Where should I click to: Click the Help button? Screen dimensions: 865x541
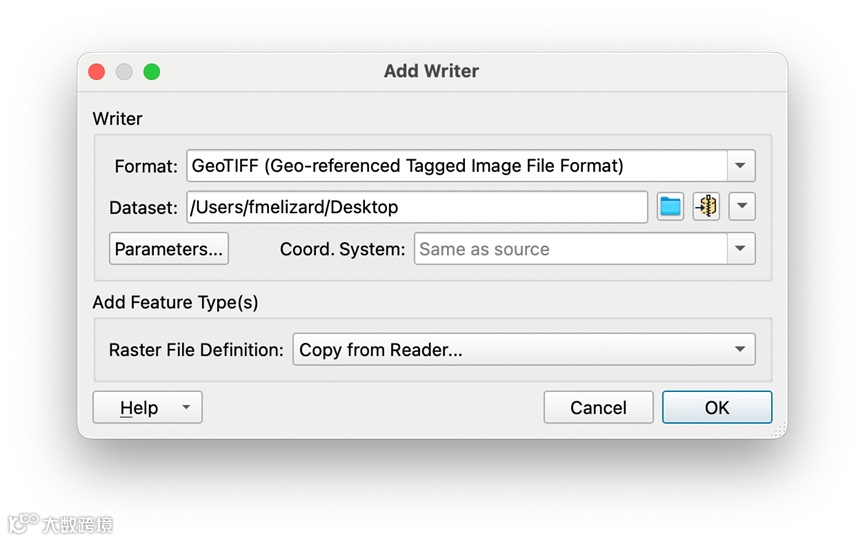tap(138, 408)
